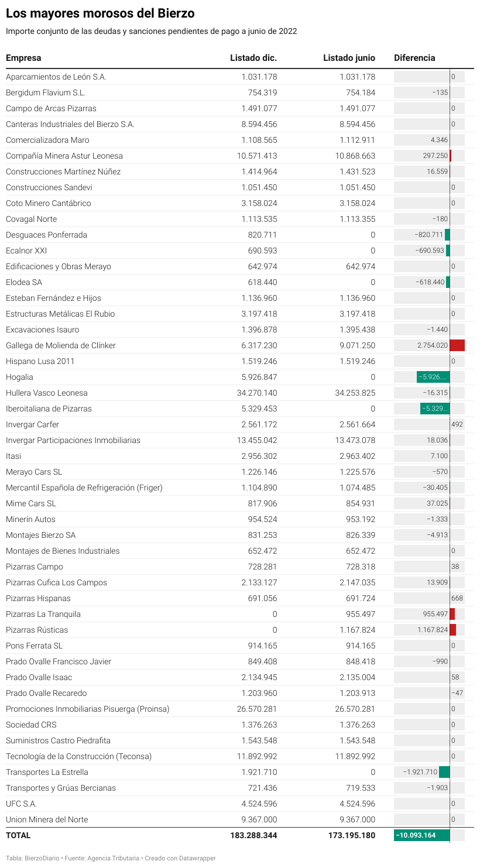Click 'Prado Ovalle Francisco Javier'
The image size is (480, 868).
(x=59, y=661)
